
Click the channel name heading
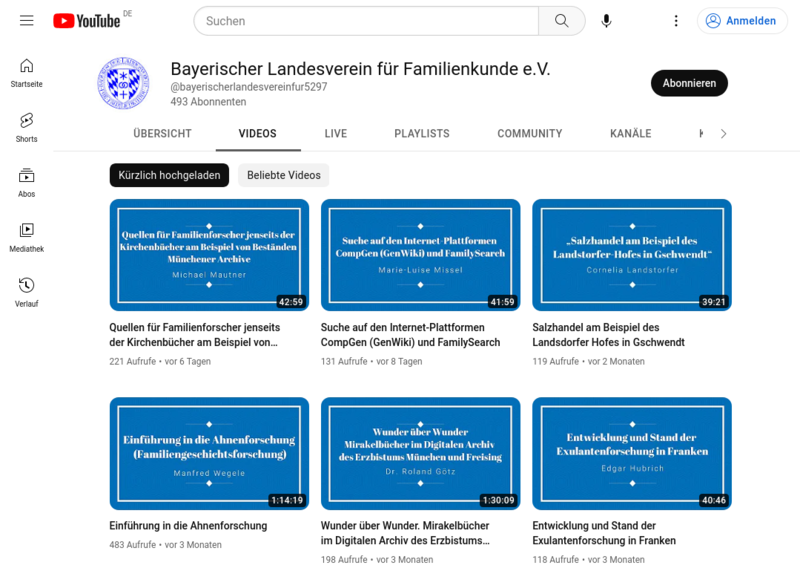tap(360, 69)
